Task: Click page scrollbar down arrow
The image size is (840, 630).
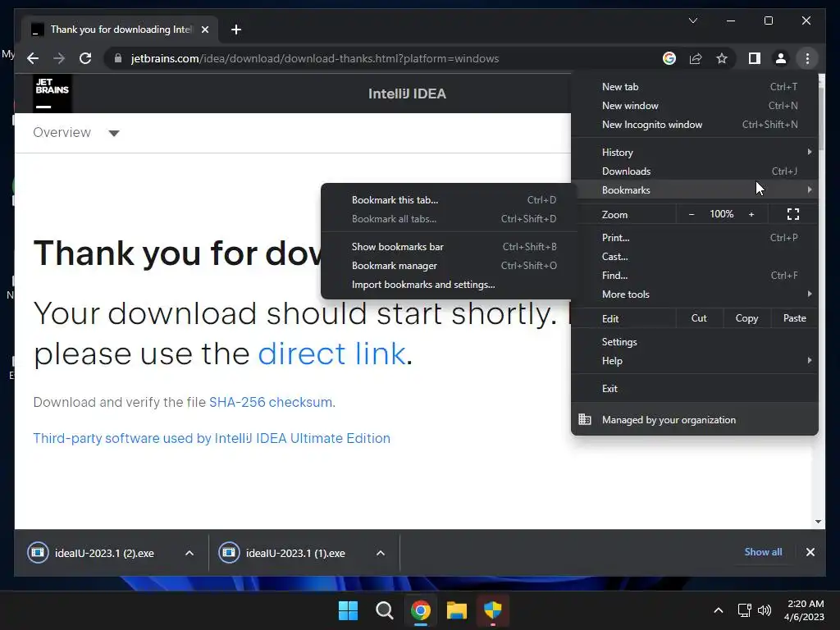Action: click(818, 521)
